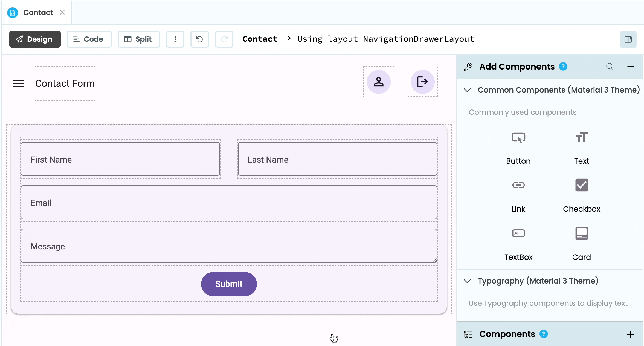The width and height of the screenshot is (644, 346).
Task: Click the logout icon button
Action: (x=422, y=82)
